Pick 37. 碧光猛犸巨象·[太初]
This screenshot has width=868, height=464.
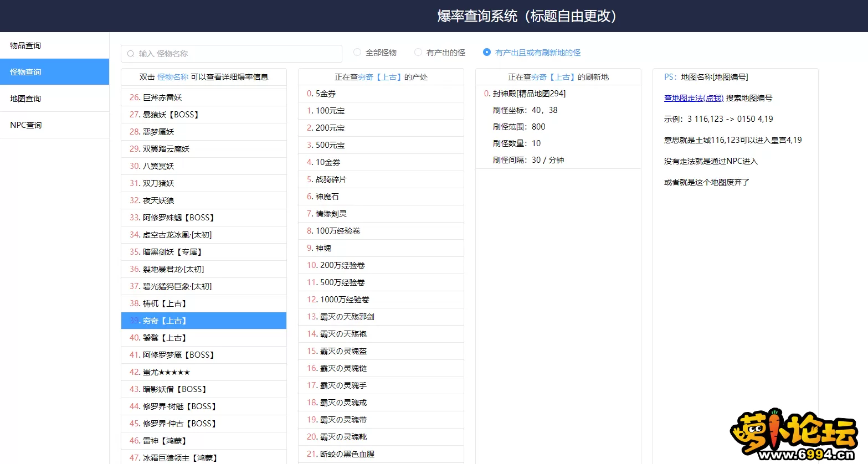(x=204, y=286)
